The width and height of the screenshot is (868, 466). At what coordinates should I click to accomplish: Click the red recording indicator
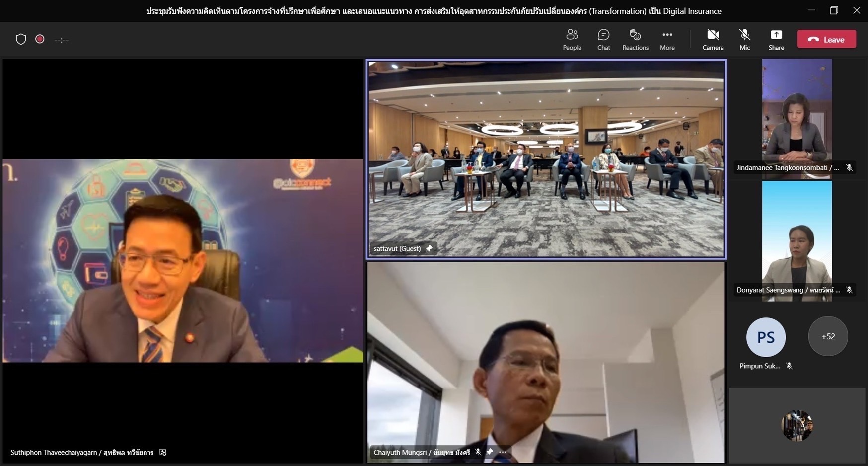[x=40, y=39]
